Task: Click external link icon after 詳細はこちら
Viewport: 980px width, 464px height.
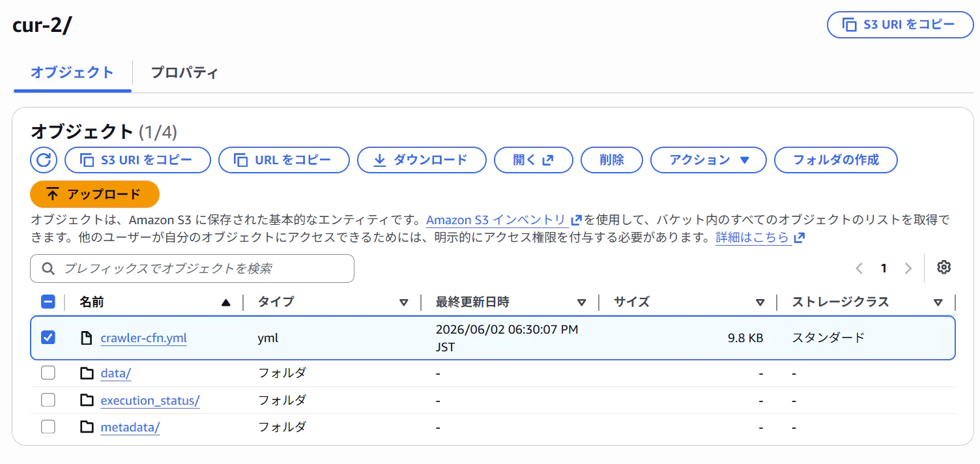Action: coord(800,238)
